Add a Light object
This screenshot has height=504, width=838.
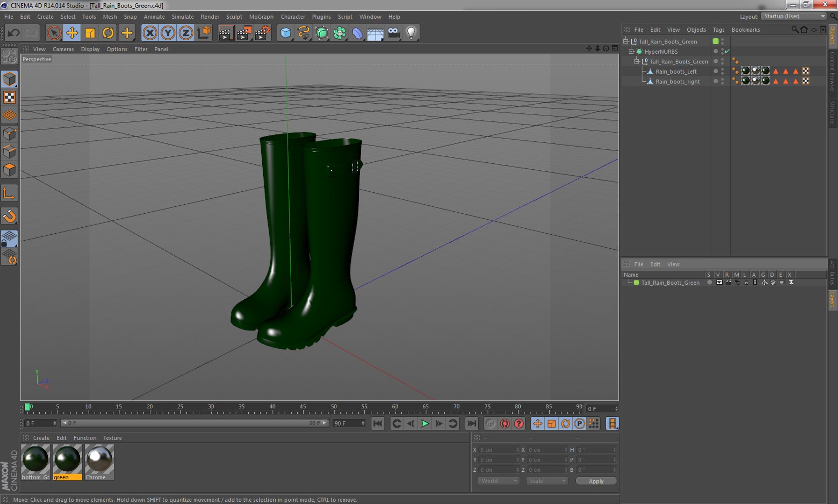(x=412, y=33)
